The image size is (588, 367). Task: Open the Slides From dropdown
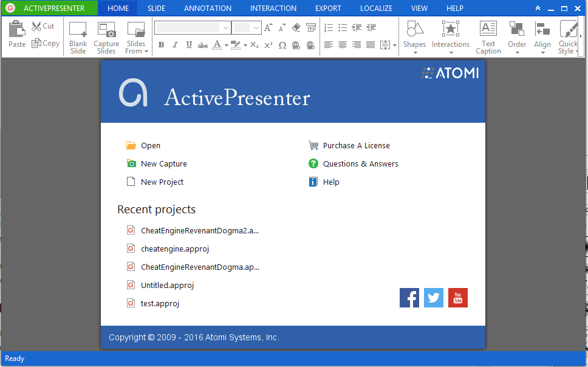137,38
